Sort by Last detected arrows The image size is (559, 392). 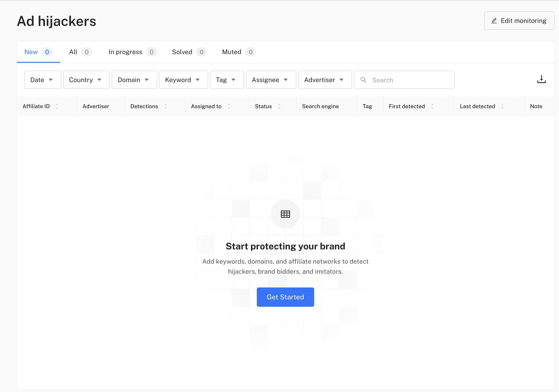click(x=502, y=106)
